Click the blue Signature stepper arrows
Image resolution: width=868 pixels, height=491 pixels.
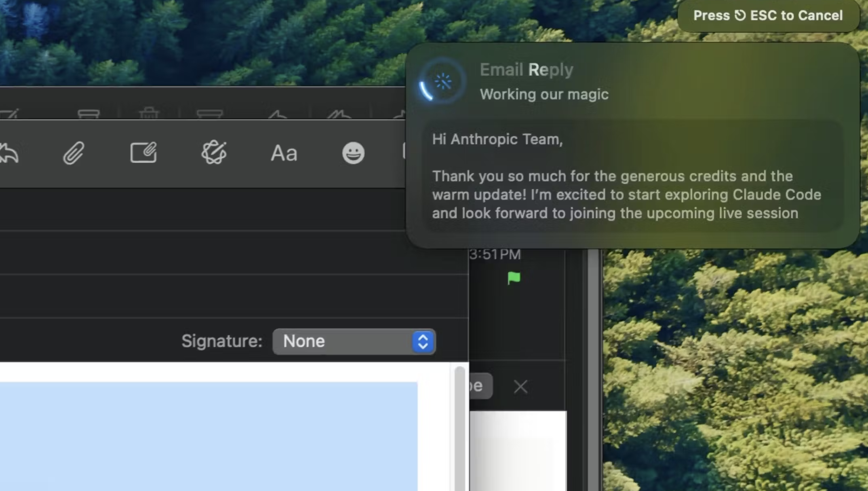423,341
